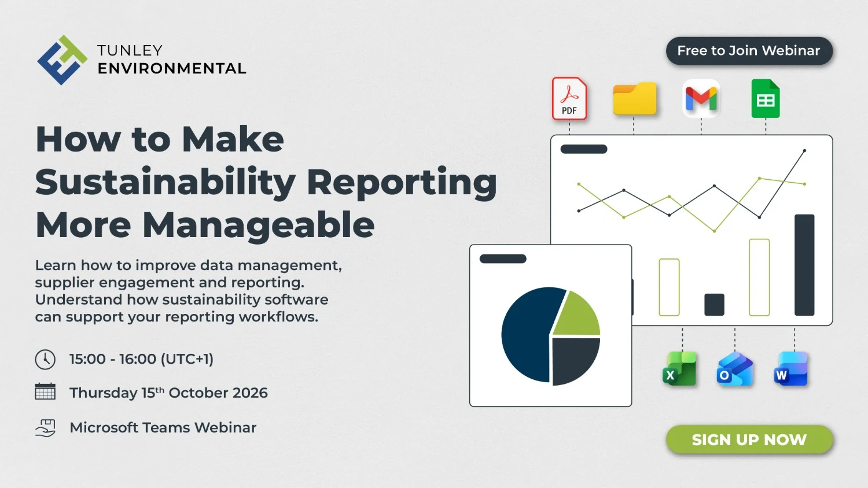The width and height of the screenshot is (868, 488).
Task: Click the Microsoft Word icon
Action: click(791, 369)
